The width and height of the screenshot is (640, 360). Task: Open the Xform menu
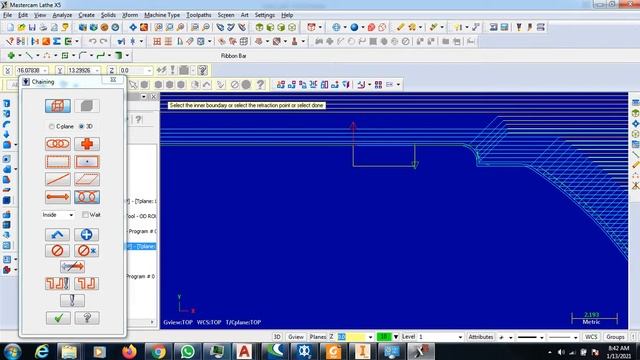(x=130, y=15)
